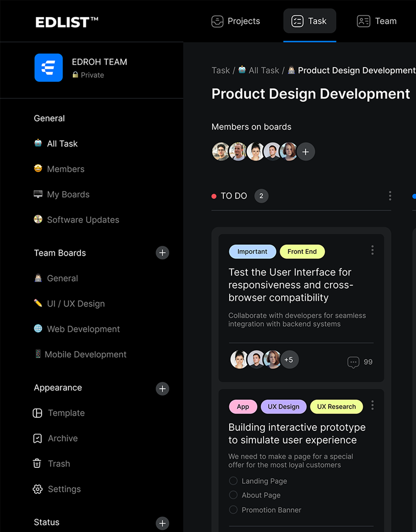This screenshot has height=532, width=416.
Task: Click technologist icon beside General board
Action: point(38,278)
